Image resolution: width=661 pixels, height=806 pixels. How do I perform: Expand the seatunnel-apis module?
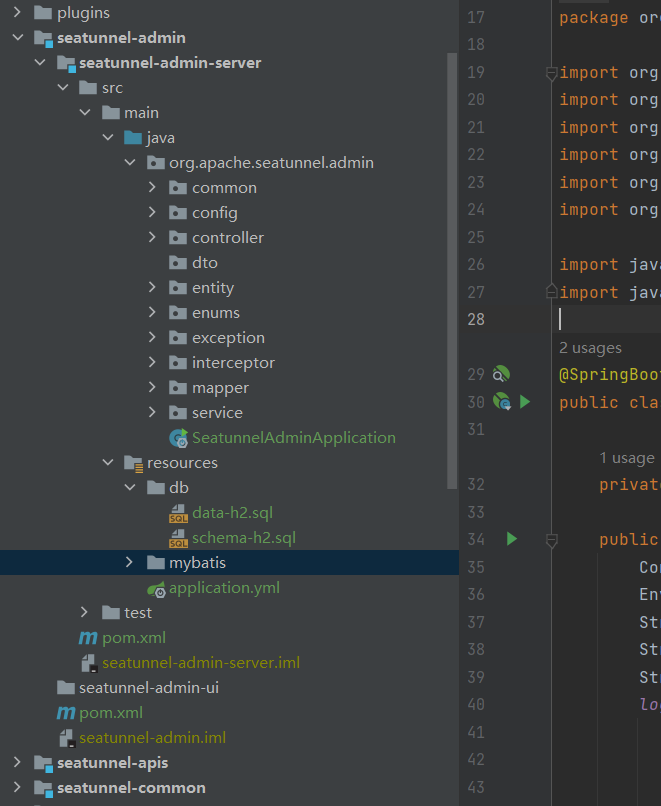click(x=17, y=762)
